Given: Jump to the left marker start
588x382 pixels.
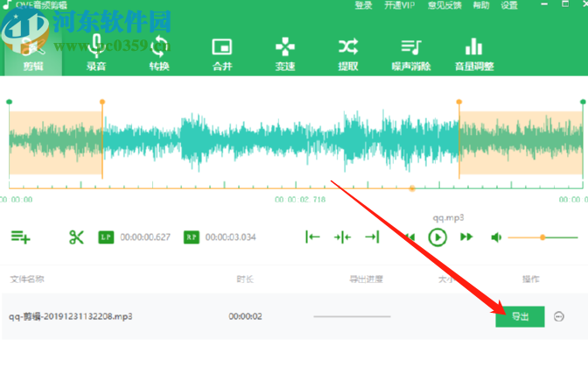Looking at the screenshot, I should pos(312,237).
